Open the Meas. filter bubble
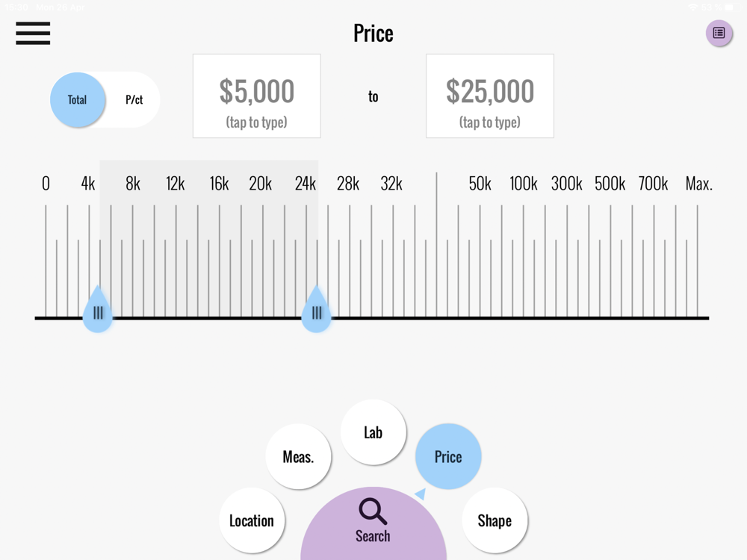 (x=298, y=457)
